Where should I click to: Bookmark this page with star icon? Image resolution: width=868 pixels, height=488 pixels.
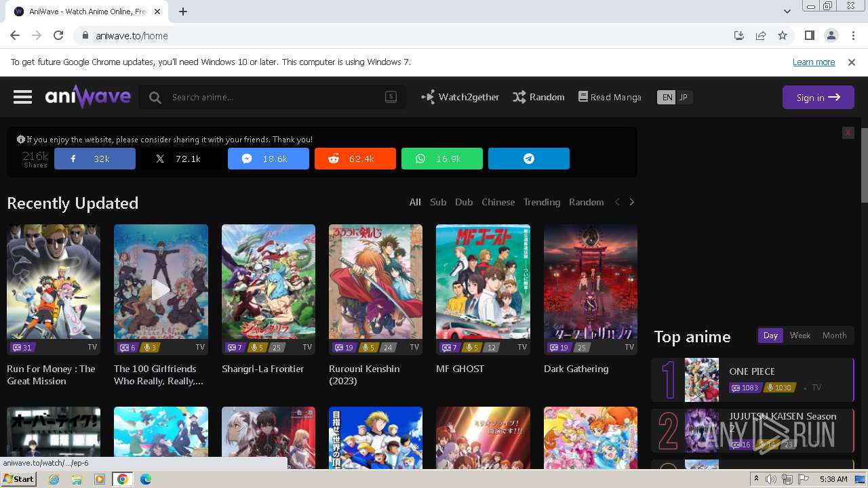[x=783, y=35]
